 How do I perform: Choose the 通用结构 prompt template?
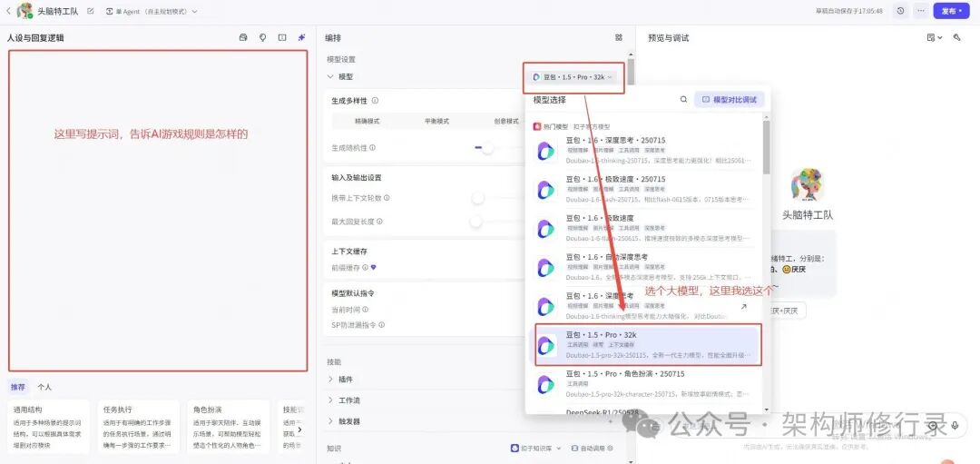click(x=49, y=427)
